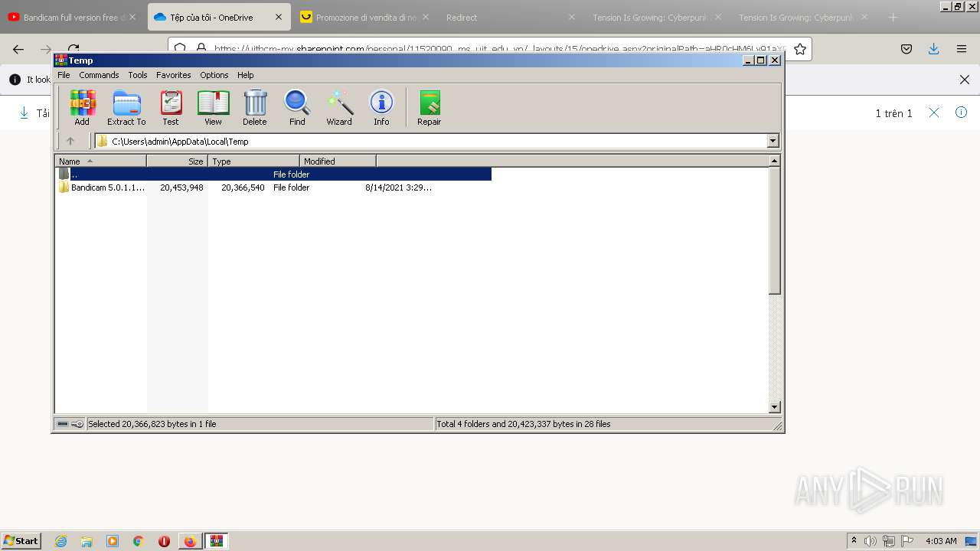
Task: Click the taskbar clock showing 4:03 AM
Action: (x=941, y=541)
